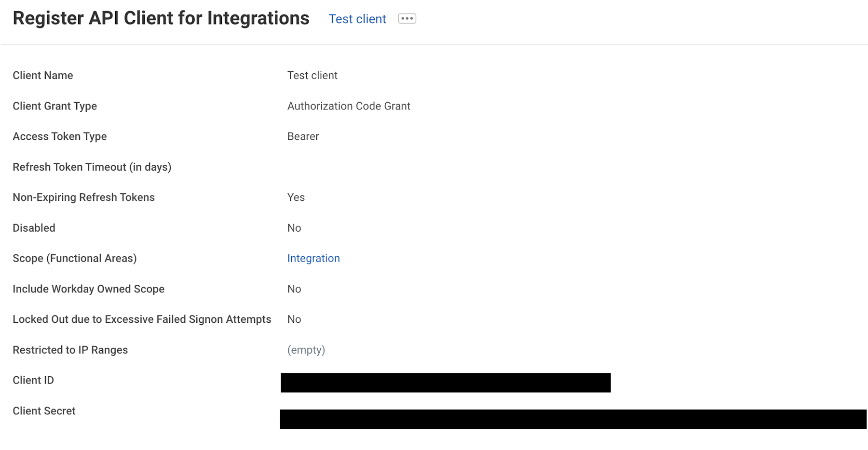
Task: Open the Integration scope link
Action: click(313, 258)
